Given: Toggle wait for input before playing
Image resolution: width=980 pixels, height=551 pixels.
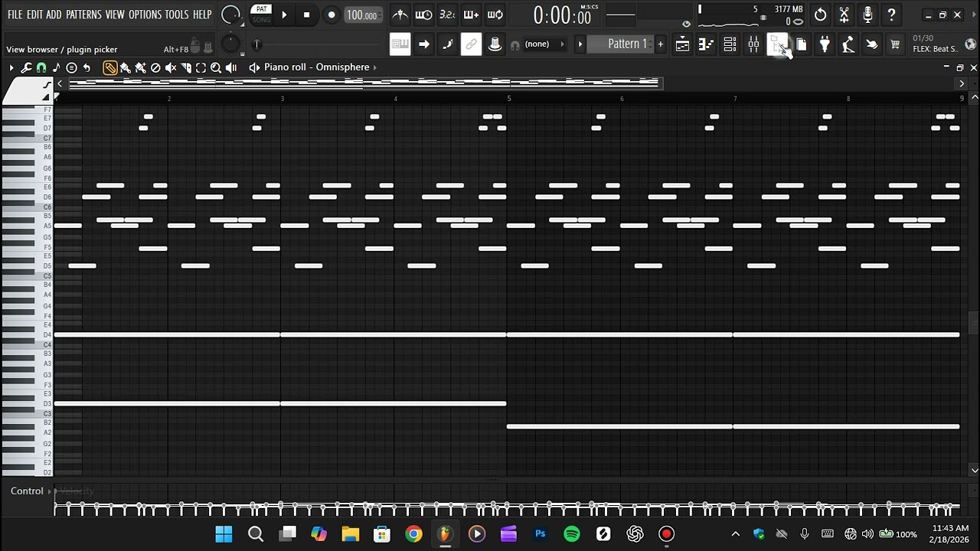Looking at the screenshot, I should point(423,15).
